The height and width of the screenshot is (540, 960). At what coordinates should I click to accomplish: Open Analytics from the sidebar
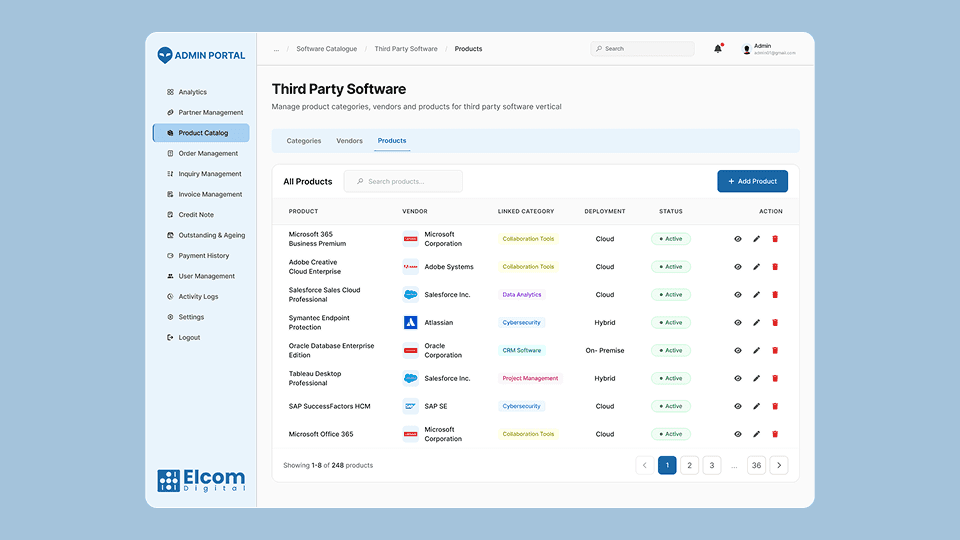(192, 92)
